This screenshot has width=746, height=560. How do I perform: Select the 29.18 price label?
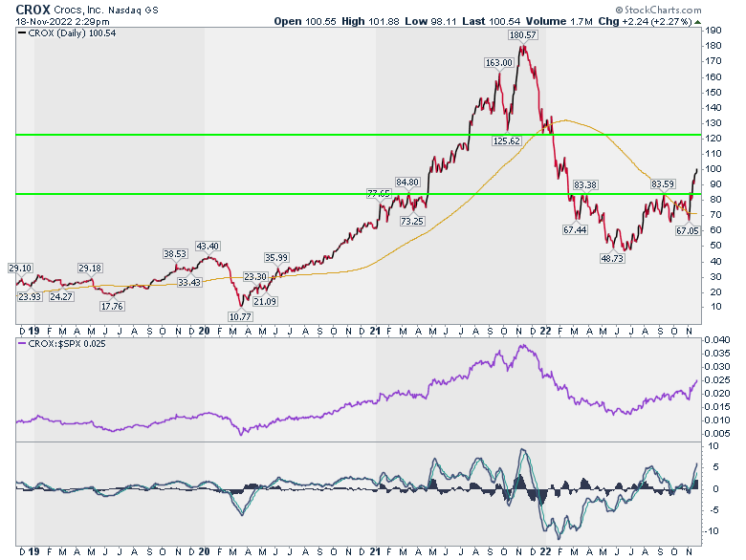[x=90, y=269]
